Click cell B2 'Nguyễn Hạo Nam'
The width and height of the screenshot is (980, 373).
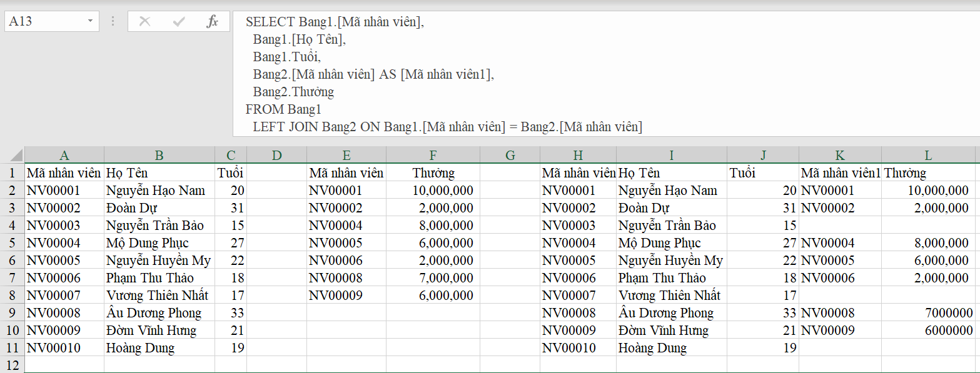pyautogui.click(x=159, y=191)
